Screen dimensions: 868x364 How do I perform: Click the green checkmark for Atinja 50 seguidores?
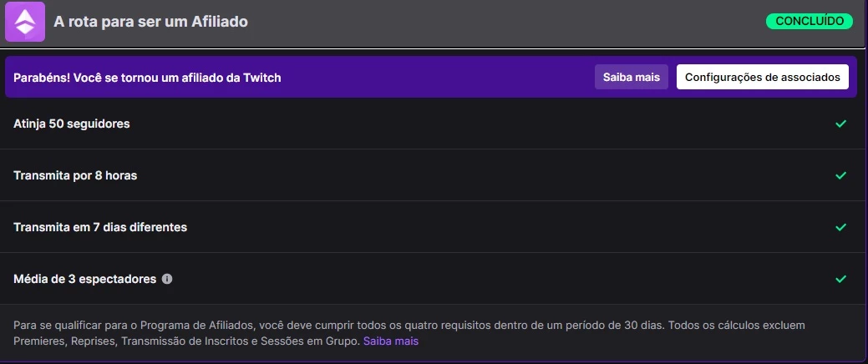point(840,124)
